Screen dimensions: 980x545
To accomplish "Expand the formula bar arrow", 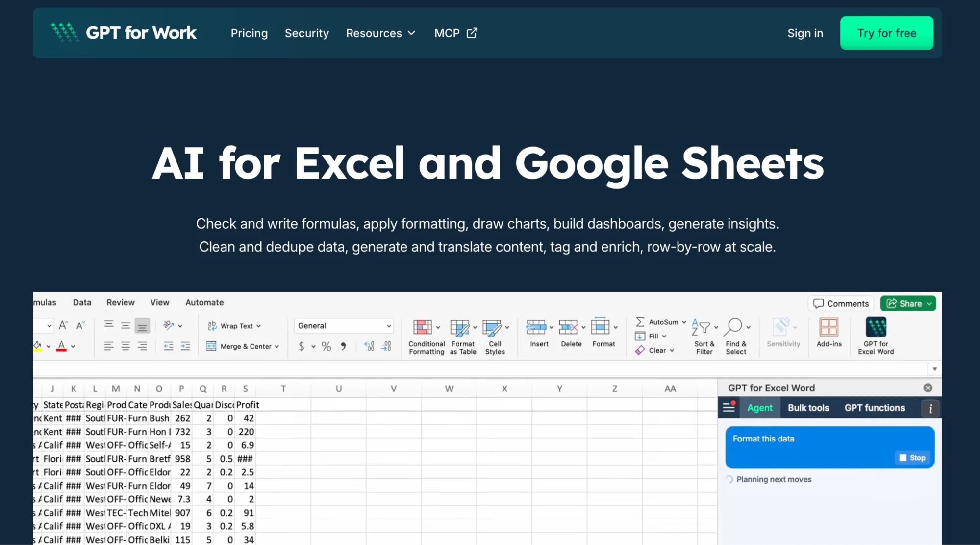I will (x=935, y=369).
